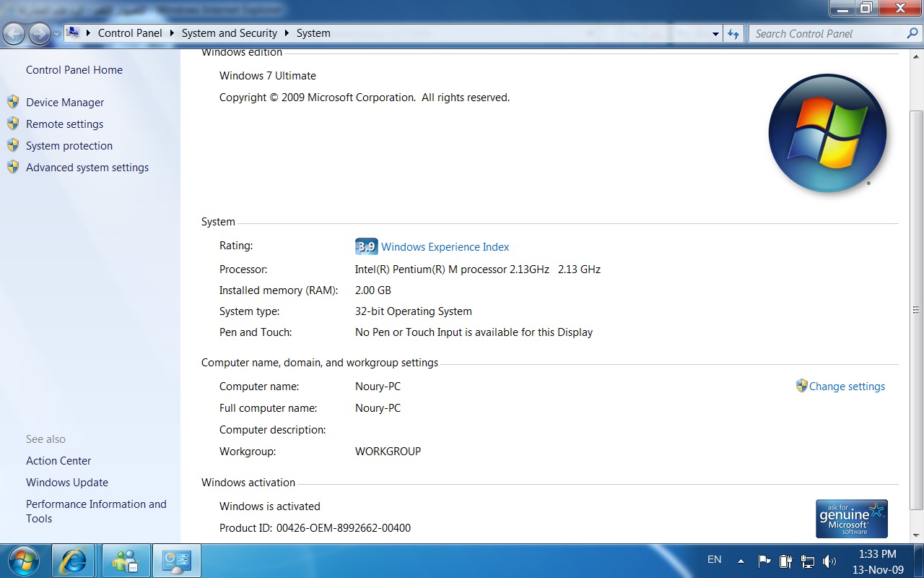Click the vertical scrollbar thumb
Image resolution: width=924 pixels, height=578 pixels.
[x=917, y=311]
